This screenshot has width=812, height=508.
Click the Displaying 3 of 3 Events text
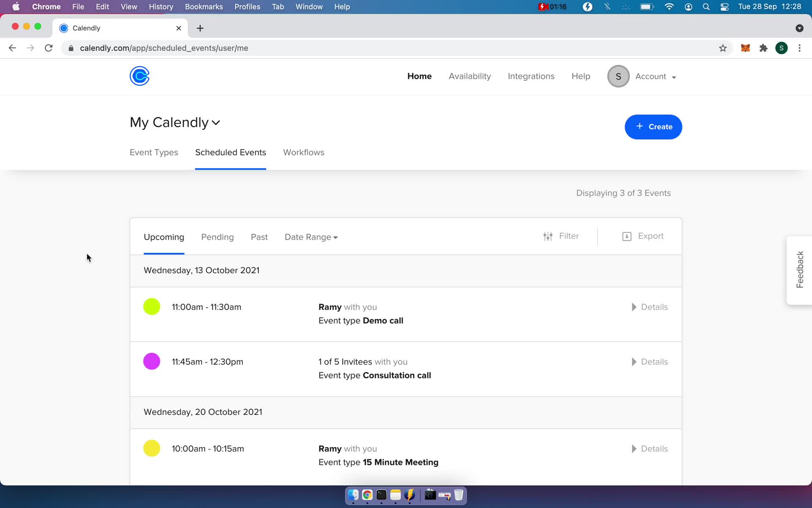tap(623, 193)
